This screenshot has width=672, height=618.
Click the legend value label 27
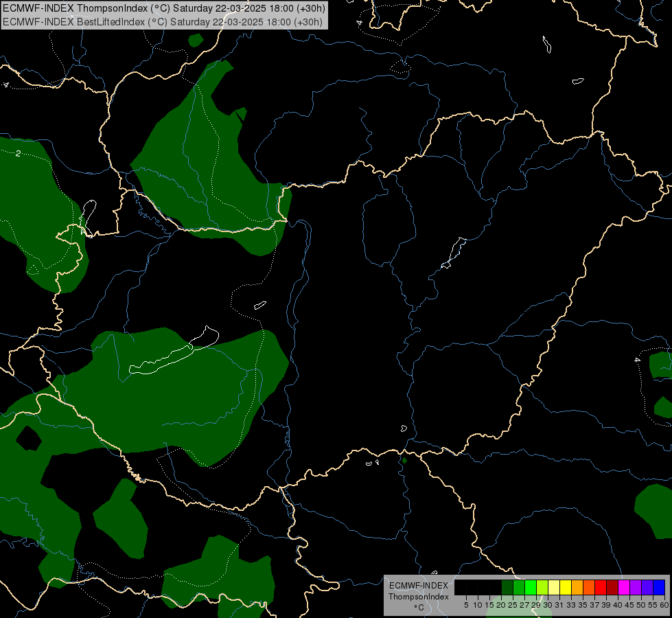(x=524, y=605)
